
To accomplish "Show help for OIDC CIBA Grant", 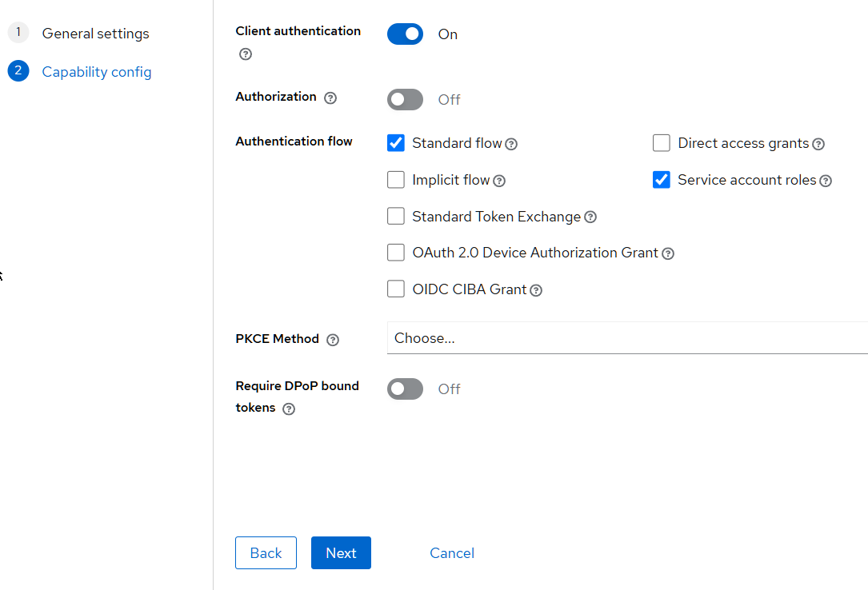I will coord(536,290).
